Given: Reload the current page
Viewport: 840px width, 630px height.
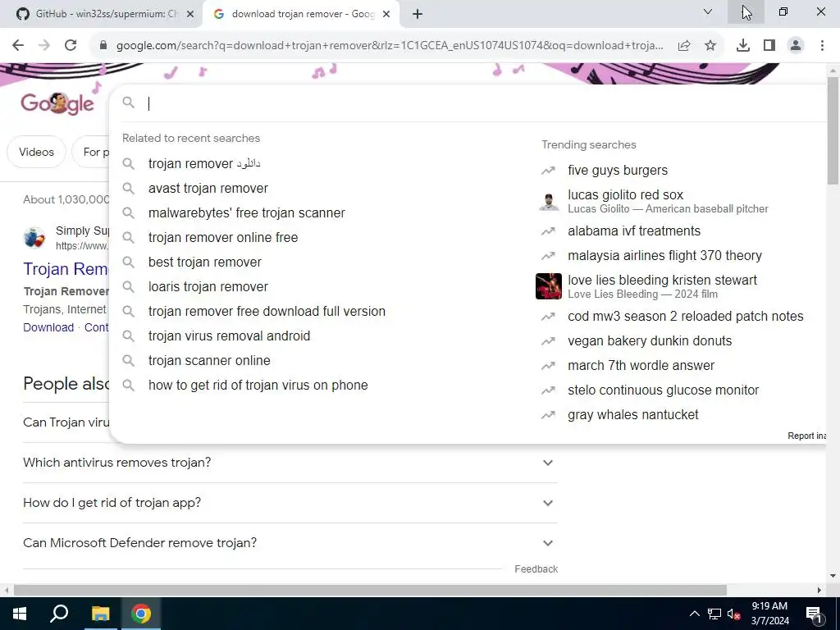Looking at the screenshot, I should pos(71,46).
